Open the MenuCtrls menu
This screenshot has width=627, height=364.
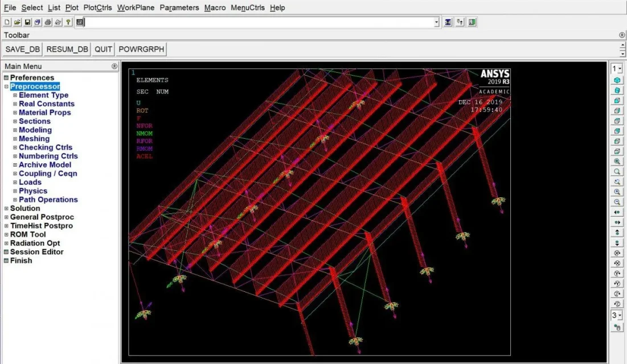248,7
